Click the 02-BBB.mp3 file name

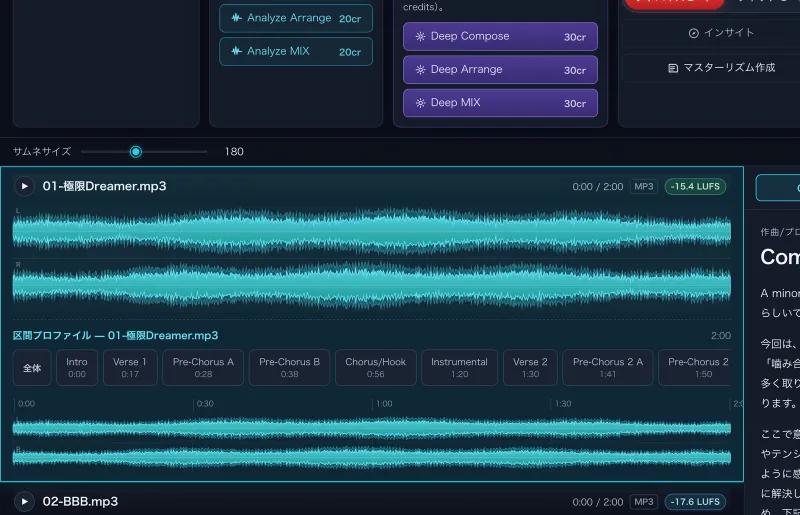click(x=80, y=502)
